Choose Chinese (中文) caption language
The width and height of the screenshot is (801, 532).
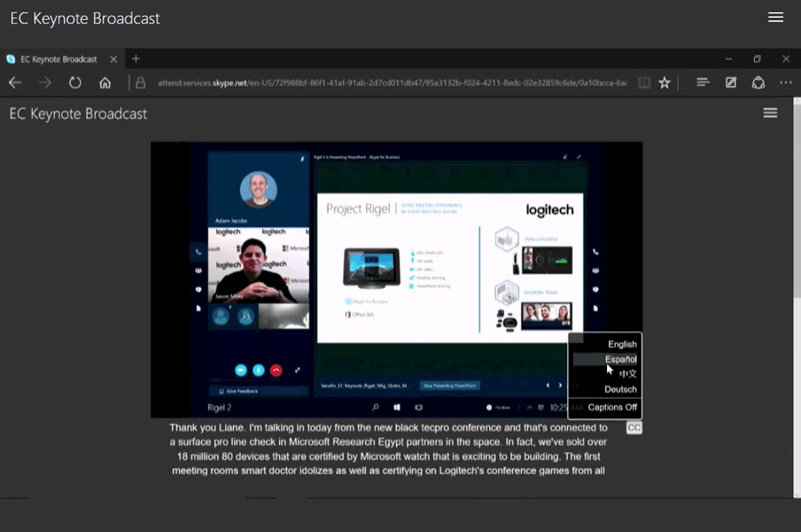click(627, 374)
